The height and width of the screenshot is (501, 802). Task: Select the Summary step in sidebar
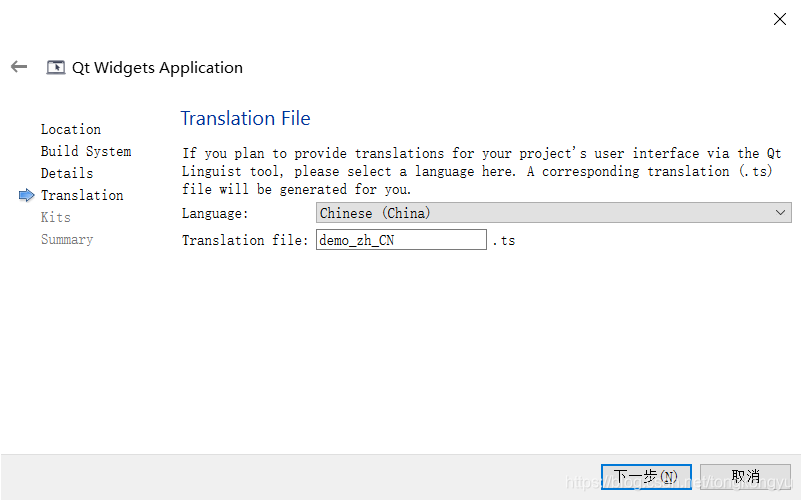pyautogui.click(x=67, y=239)
